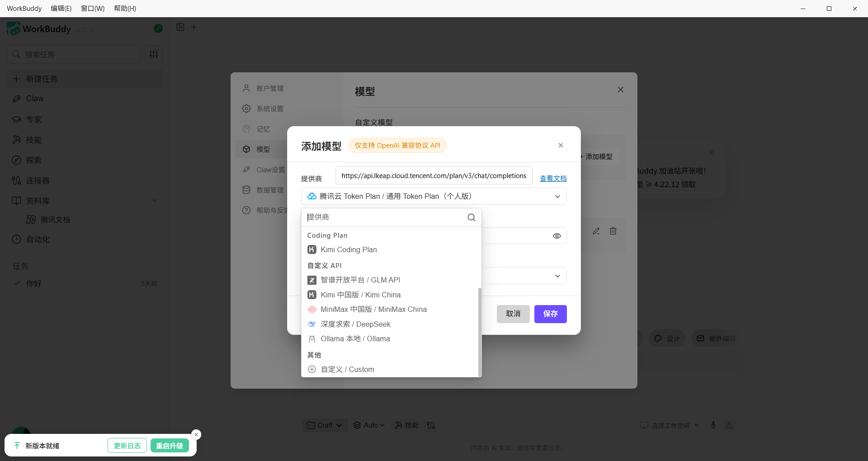
Task: Open Claw in the sidebar
Action: pos(85,99)
